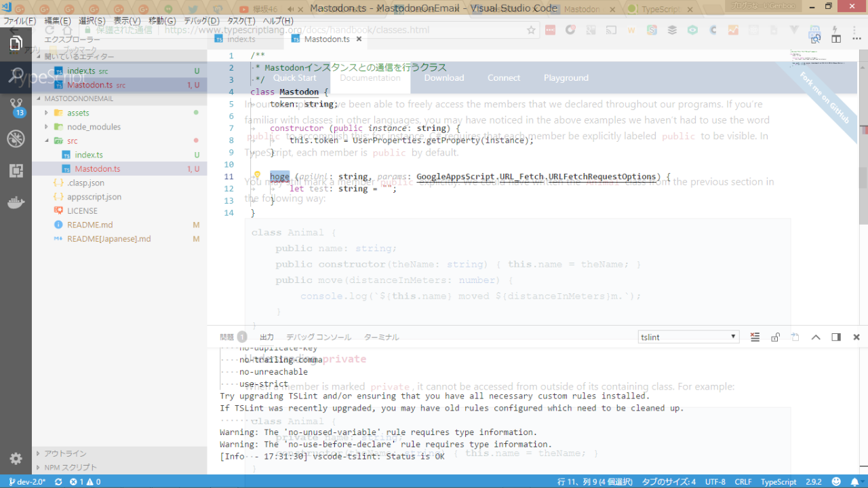Click the synchronize changes icon in status bar
Image resolution: width=868 pixels, height=488 pixels.
(x=58, y=482)
